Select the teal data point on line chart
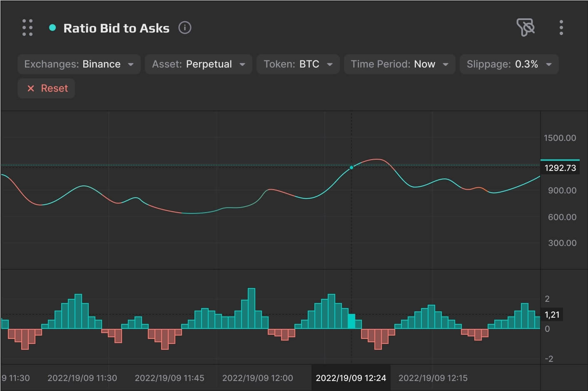The image size is (588, 391). [351, 168]
